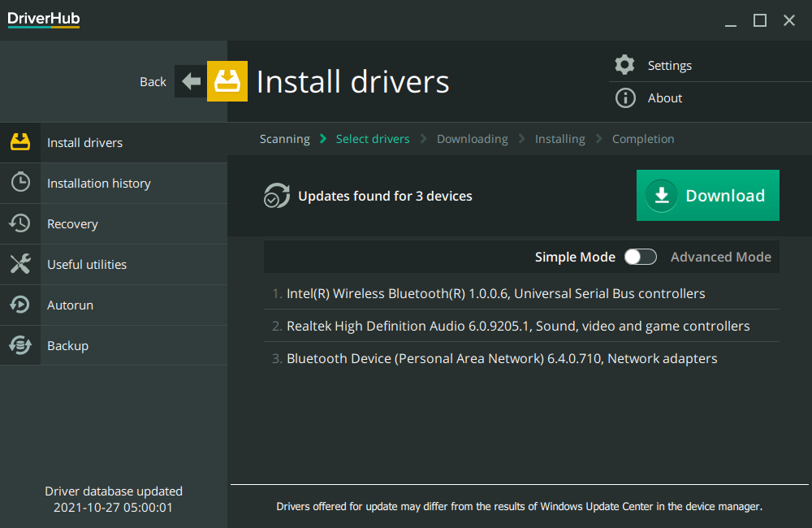Select the Simple Mode label
The image size is (812, 528).
coord(575,257)
